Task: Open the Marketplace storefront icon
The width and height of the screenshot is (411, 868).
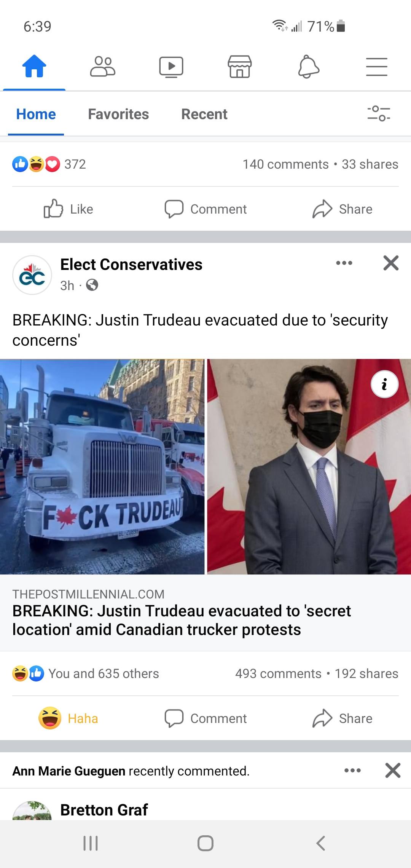Action: 240,67
